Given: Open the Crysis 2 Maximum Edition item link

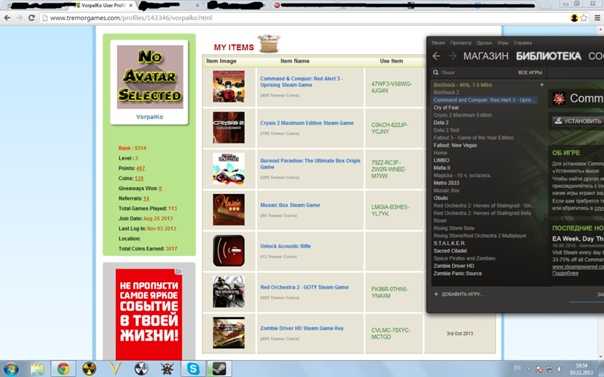Looking at the screenshot, I should (307, 123).
